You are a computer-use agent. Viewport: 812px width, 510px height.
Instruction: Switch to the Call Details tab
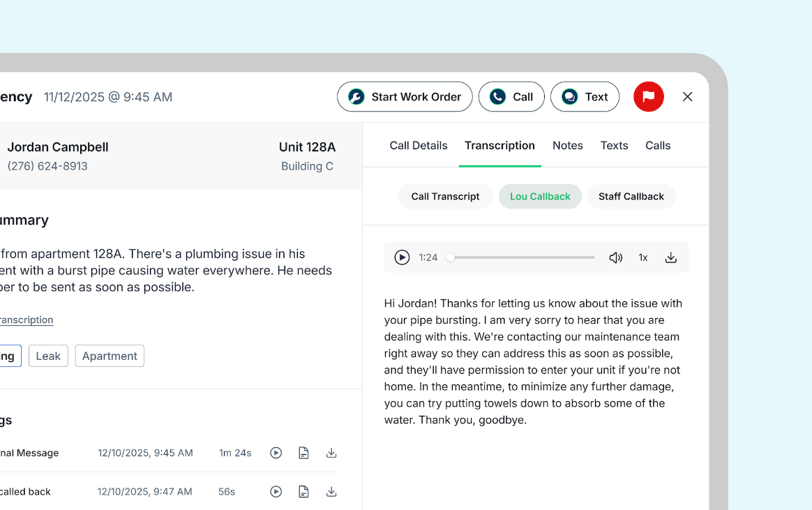tap(419, 146)
